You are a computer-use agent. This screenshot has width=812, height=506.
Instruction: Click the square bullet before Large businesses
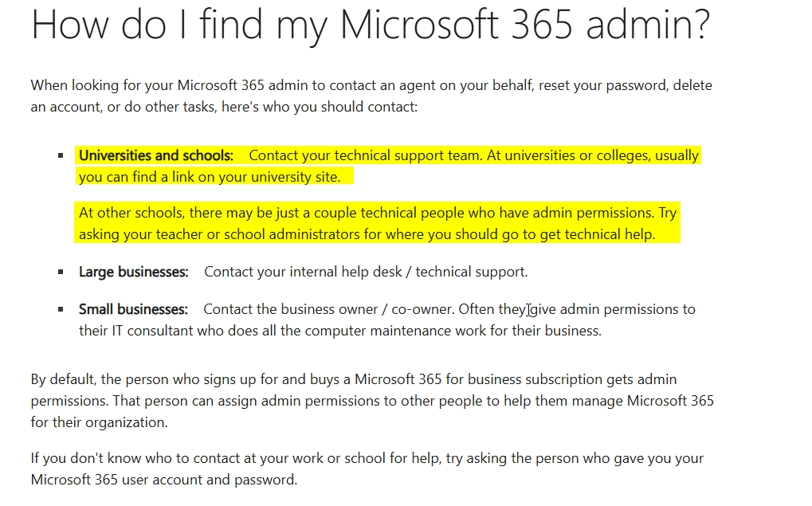tap(61, 272)
